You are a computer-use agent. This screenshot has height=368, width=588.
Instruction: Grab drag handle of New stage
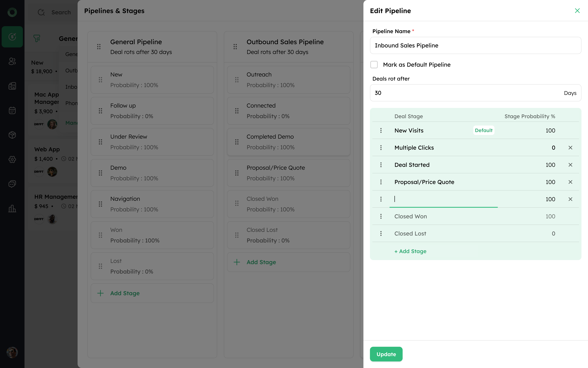[100, 80]
